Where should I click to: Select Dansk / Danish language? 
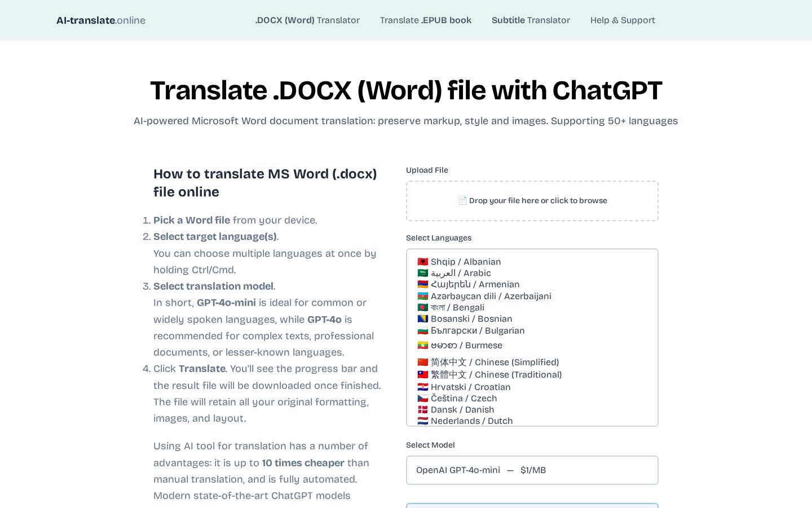point(532,410)
